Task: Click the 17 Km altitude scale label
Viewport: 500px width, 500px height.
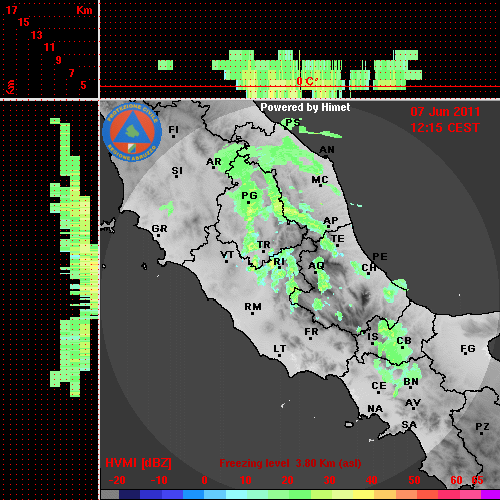Action: (x=12, y=10)
